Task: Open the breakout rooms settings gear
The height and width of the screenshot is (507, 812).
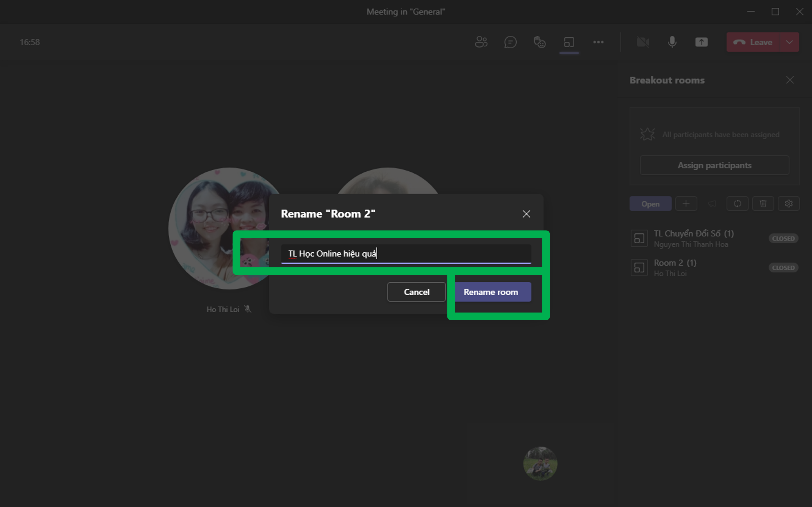Action: (788, 204)
